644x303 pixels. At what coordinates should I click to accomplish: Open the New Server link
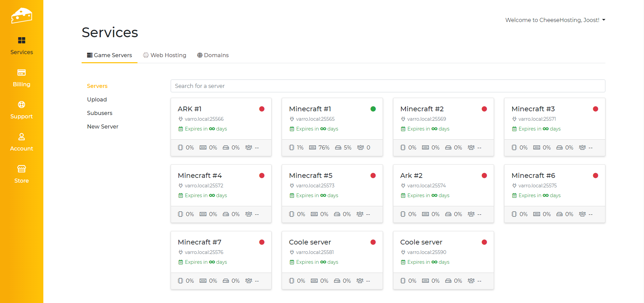click(x=103, y=126)
